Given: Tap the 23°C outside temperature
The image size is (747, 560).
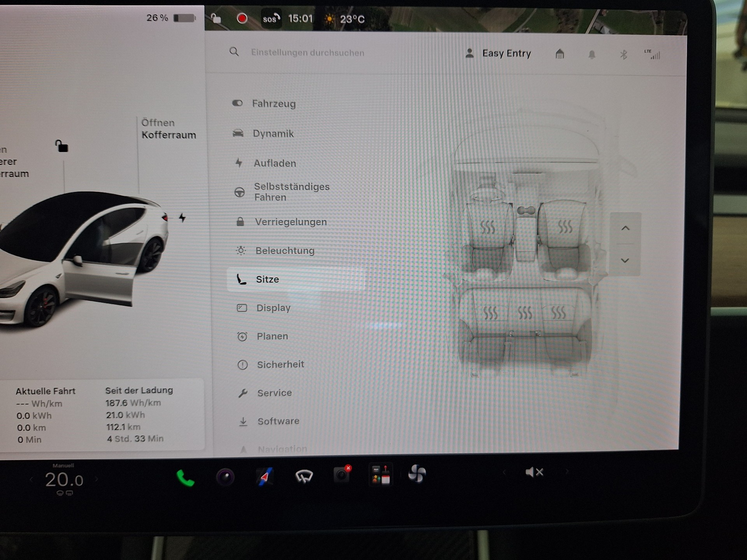Looking at the screenshot, I should 352,19.
